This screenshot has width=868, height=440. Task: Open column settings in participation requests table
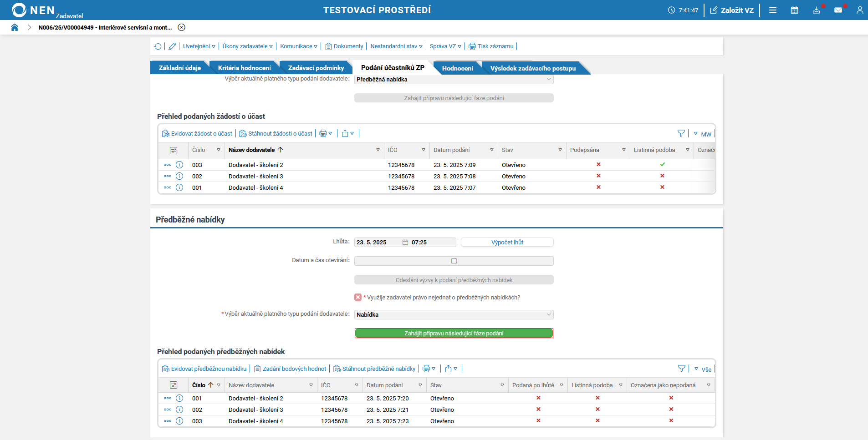[174, 150]
